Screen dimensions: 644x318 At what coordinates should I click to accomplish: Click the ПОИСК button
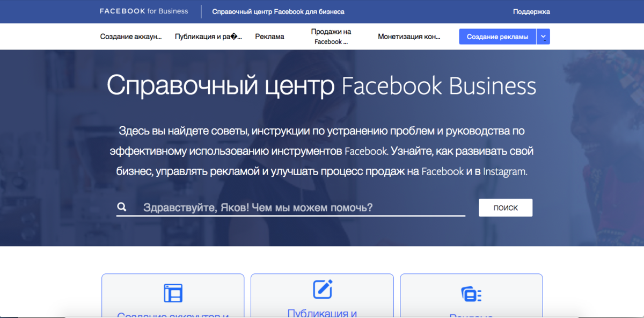(x=506, y=208)
